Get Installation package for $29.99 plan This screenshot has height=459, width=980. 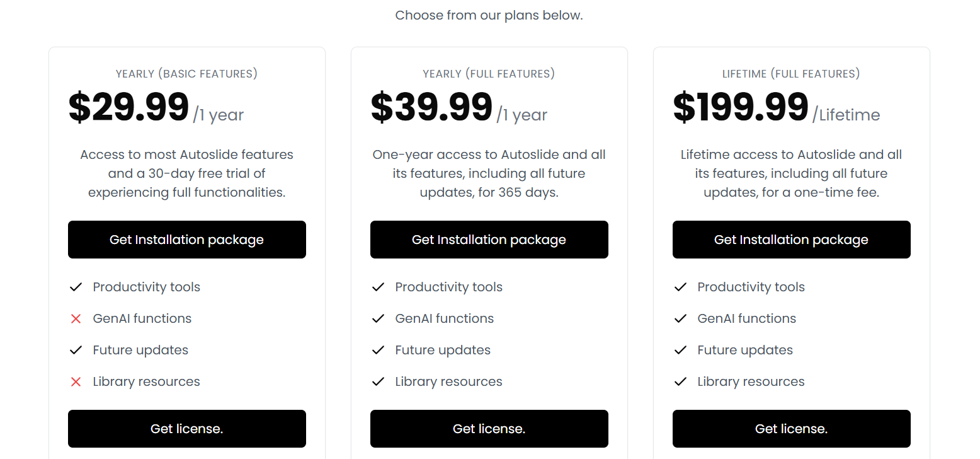[187, 240]
